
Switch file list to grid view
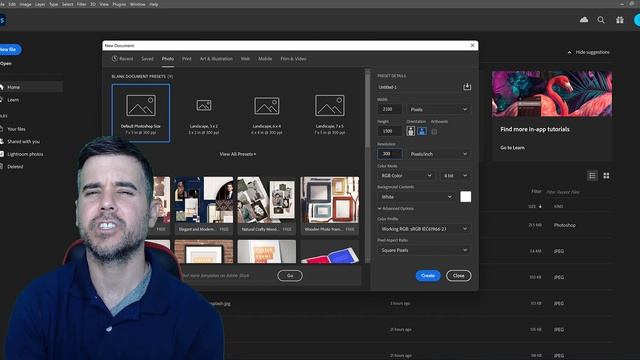[606, 176]
